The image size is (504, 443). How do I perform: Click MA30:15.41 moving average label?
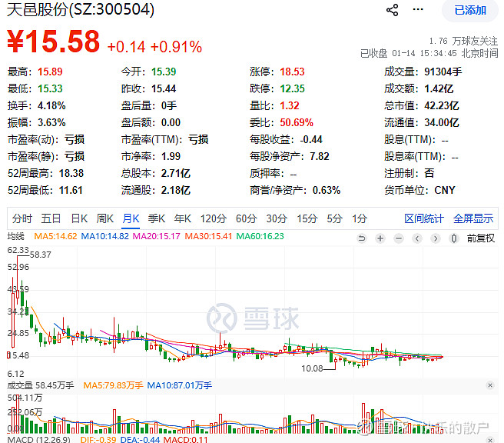pos(208,236)
